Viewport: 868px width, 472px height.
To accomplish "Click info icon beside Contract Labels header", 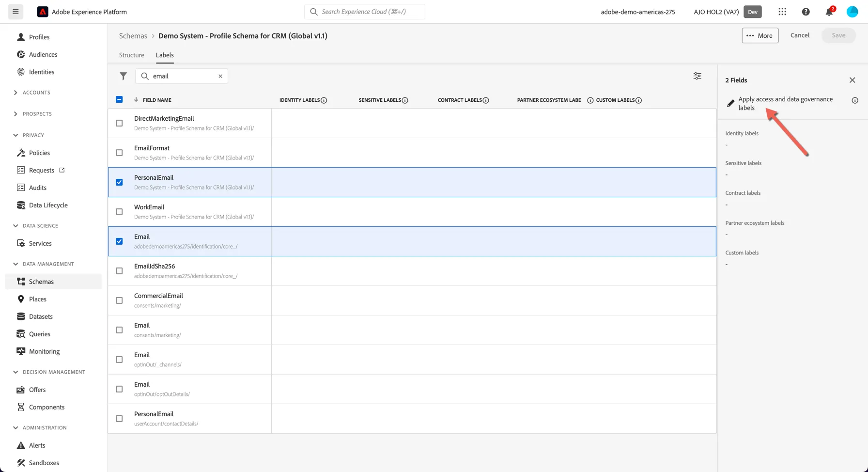I will 486,100.
